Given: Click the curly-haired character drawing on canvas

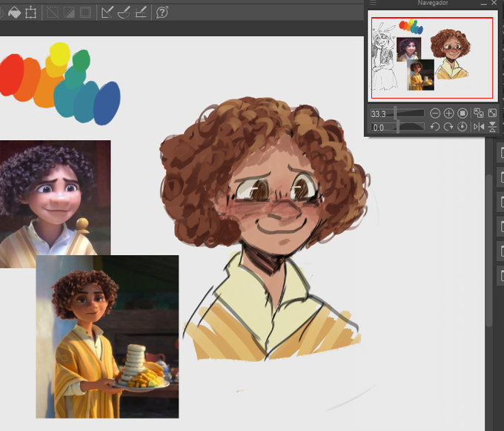Looking at the screenshot, I should tap(267, 228).
